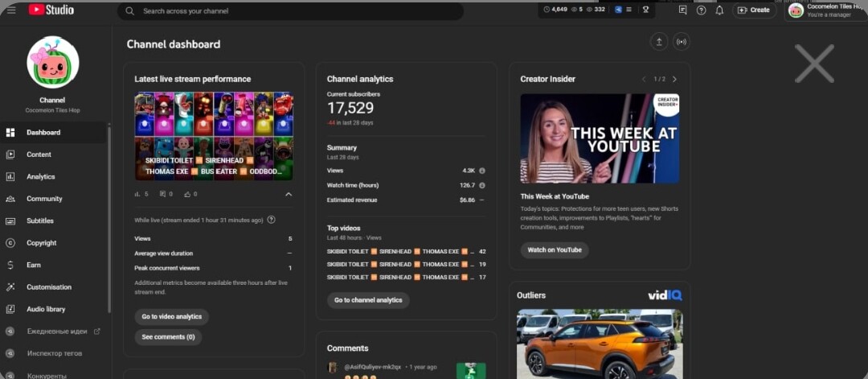Open Конкуренты in the sidebar
Image resolution: width=868 pixels, height=379 pixels.
click(x=53, y=375)
